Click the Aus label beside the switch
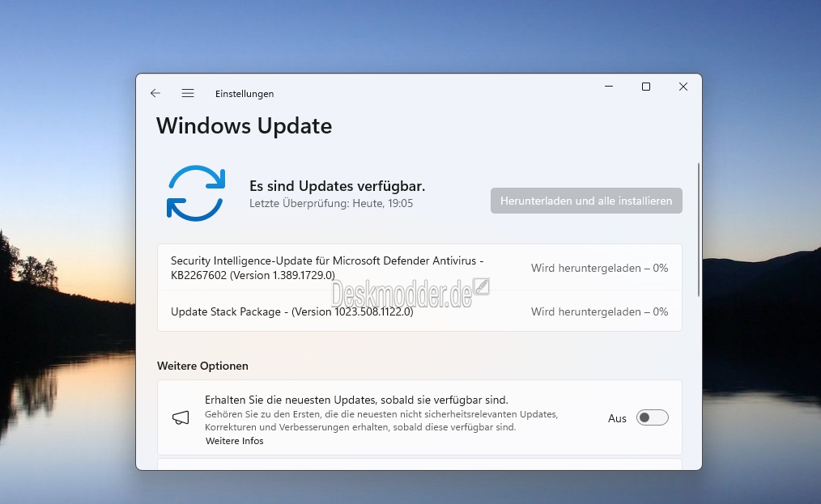 (617, 418)
